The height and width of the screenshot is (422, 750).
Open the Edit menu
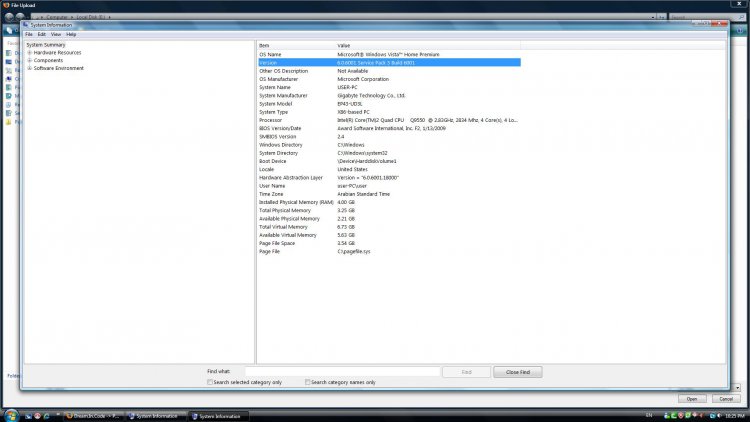point(42,34)
